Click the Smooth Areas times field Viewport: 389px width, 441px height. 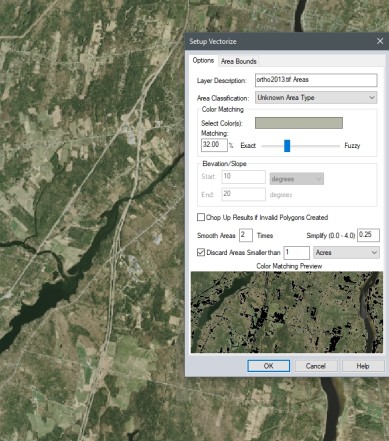coord(246,235)
